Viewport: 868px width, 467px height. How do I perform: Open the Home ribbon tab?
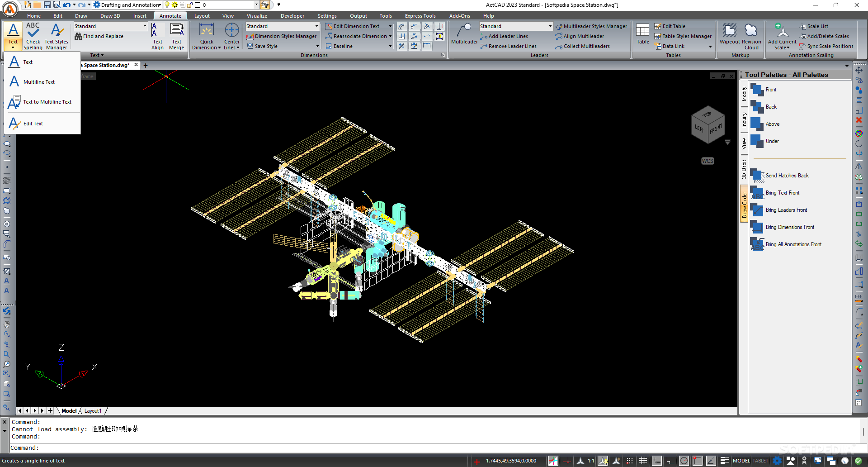34,16
